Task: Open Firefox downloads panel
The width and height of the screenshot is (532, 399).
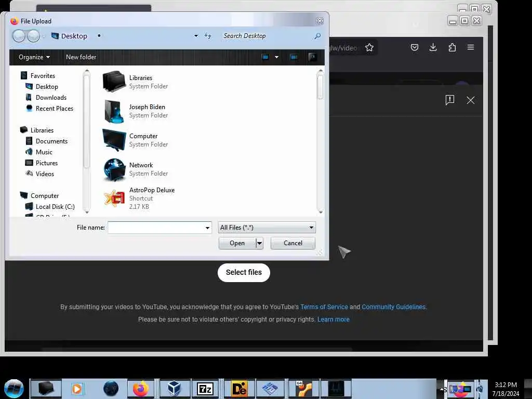Action: pos(433,47)
